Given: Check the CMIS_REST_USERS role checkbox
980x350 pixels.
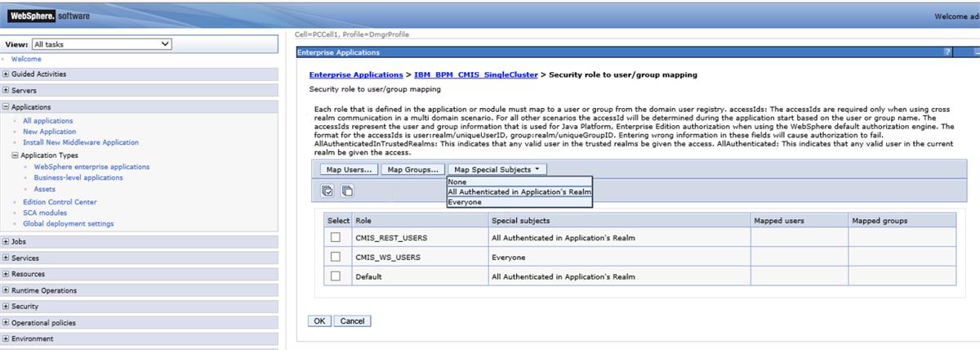Looking at the screenshot, I should pos(335,237).
